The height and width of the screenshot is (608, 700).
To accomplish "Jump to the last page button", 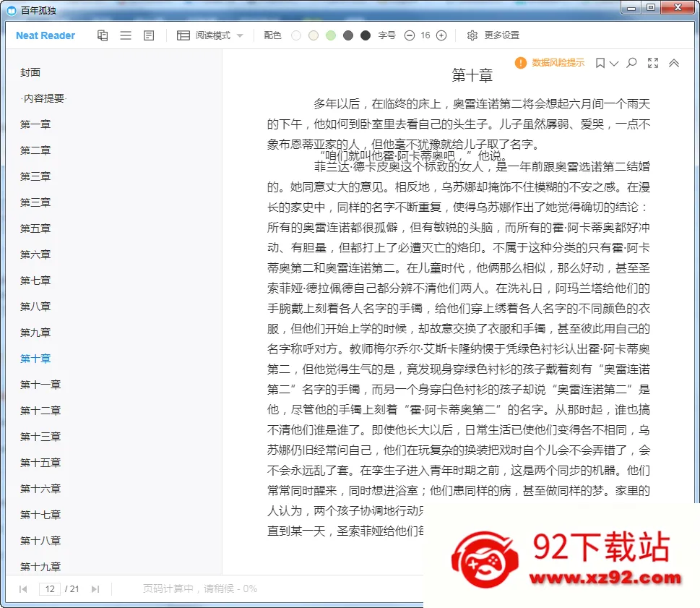I will (95, 588).
